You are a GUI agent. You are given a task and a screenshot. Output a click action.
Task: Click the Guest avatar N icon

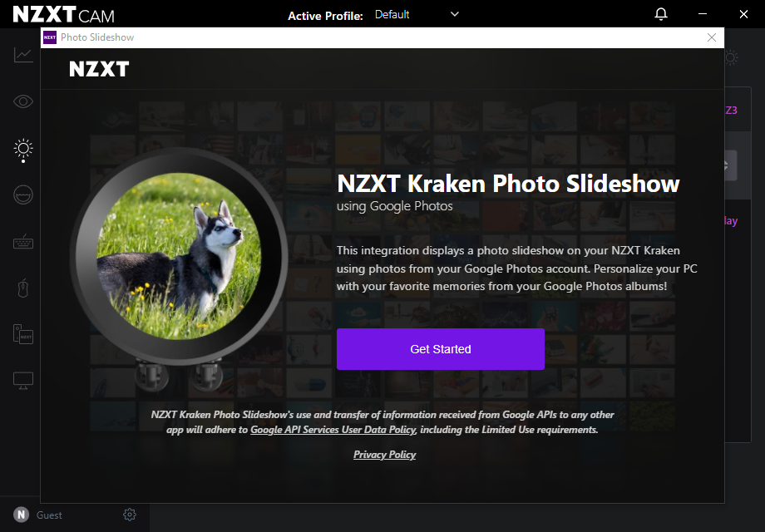(x=21, y=515)
